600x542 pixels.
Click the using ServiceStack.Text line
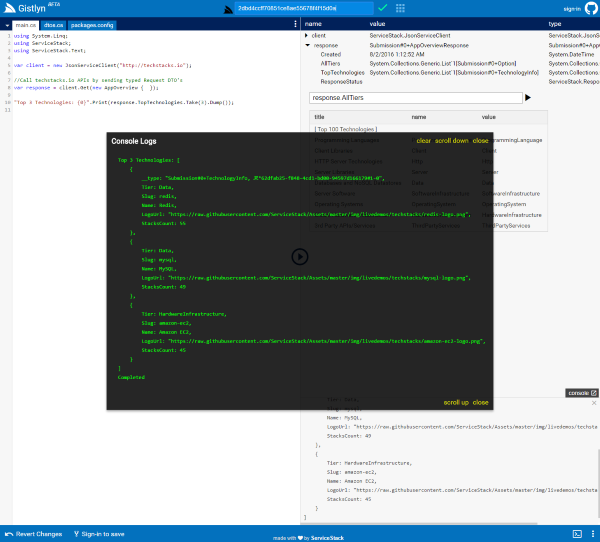[50, 51]
